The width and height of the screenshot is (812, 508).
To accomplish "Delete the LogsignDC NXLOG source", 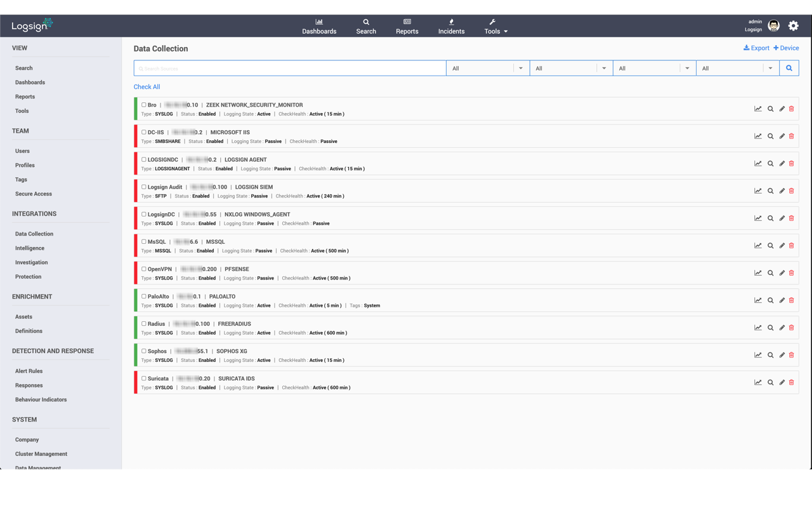I will pyautogui.click(x=792, y=218).
